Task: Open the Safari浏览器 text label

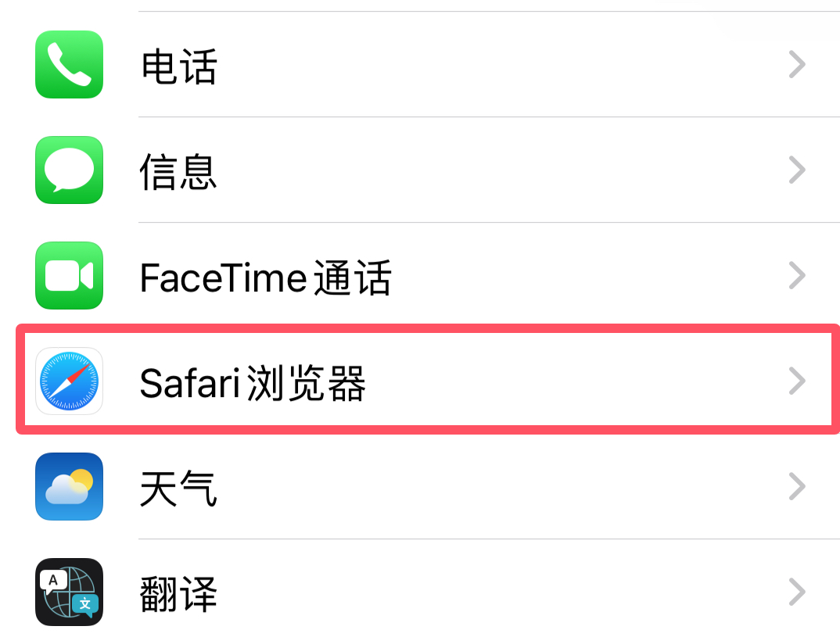Action: pyautogui.click(x=253, y=383)
